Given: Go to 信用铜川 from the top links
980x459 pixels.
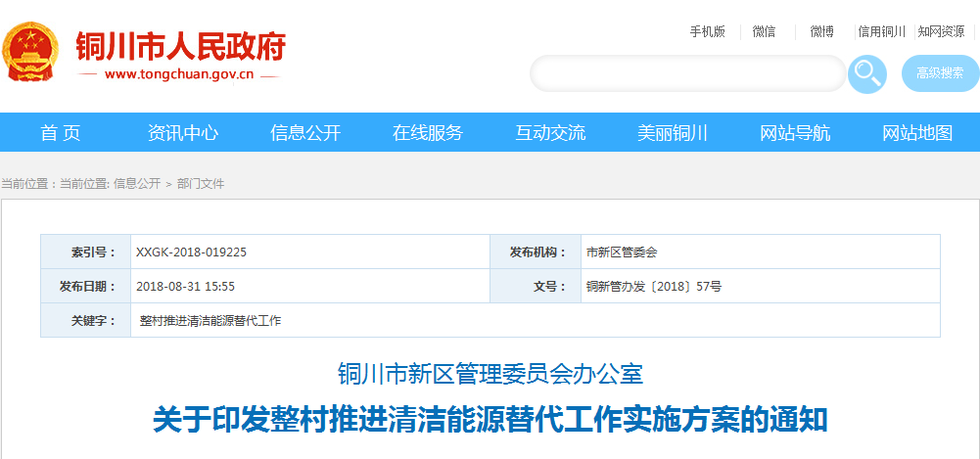Looking at the screenshot, I should (x=881, y=31).
